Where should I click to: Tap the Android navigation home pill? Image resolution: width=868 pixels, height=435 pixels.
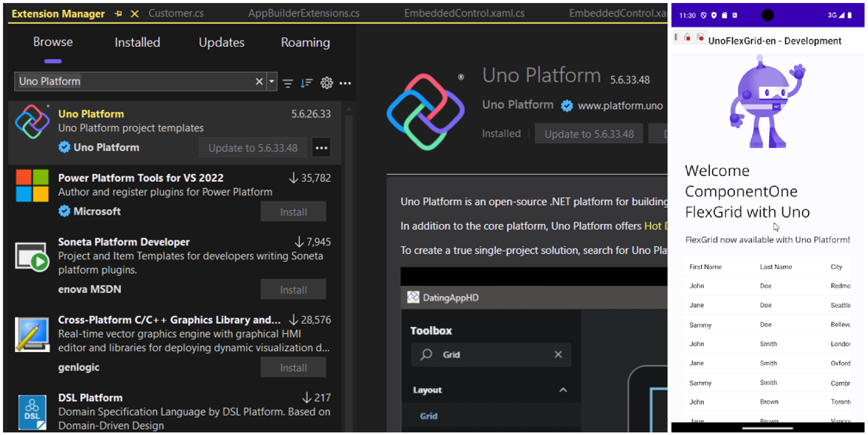pos(768,428)
